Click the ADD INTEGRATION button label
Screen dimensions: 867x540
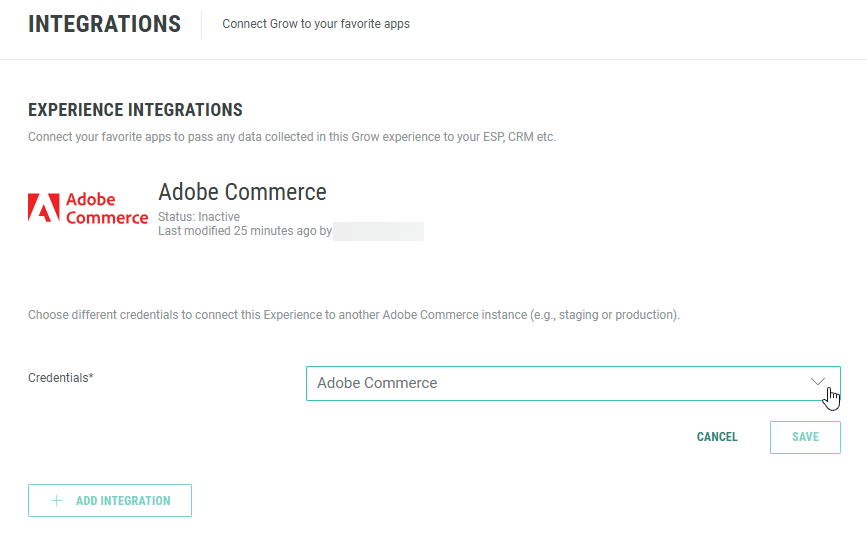123,501
